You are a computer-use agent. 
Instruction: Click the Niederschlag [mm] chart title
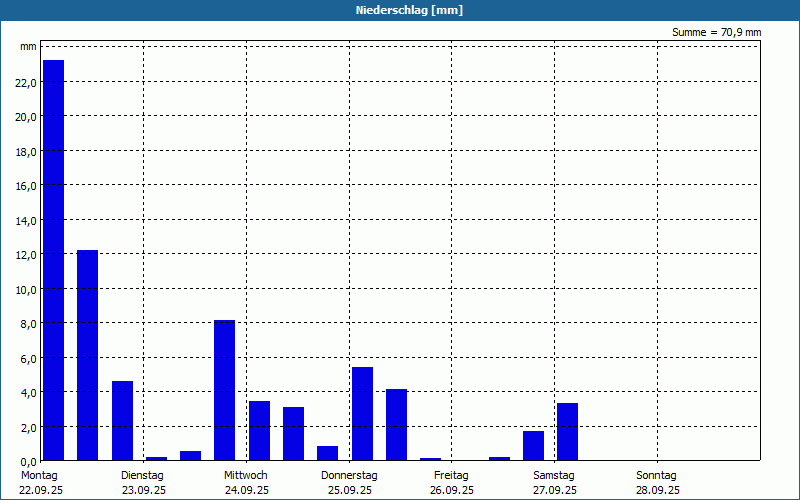click(409, 10)
